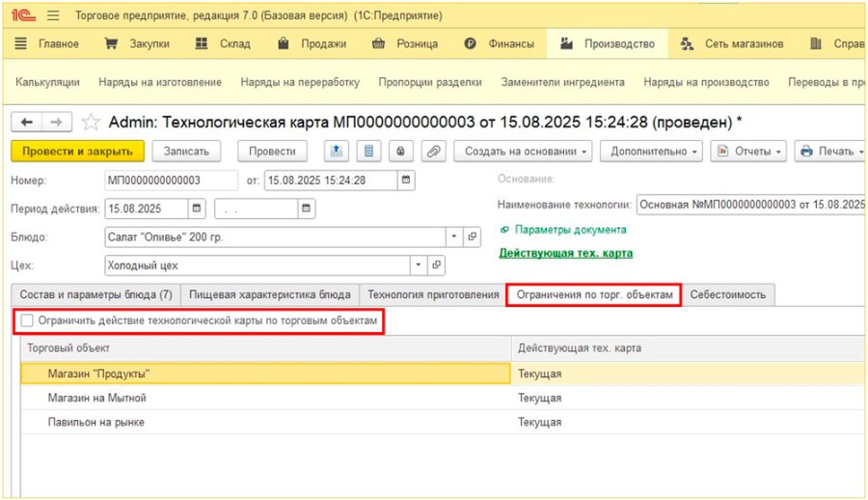
Task: Add document to favorites with star icon
Action: tap(91, 122)
